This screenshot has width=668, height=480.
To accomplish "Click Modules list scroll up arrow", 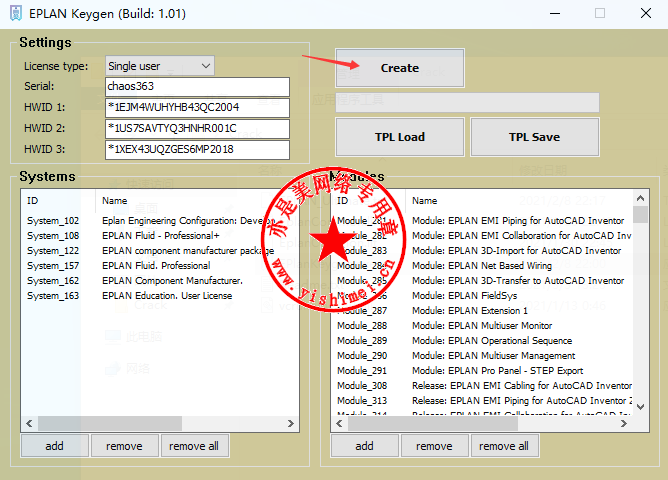I will (640, 198).
